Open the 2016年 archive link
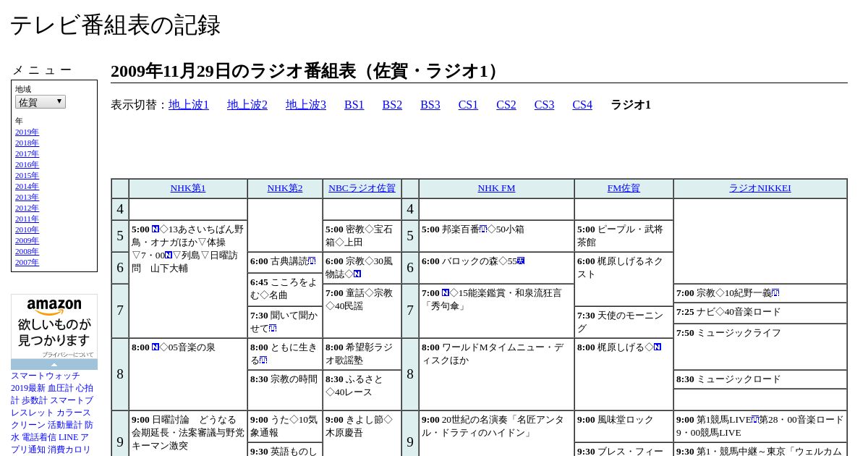 point(27,164)
